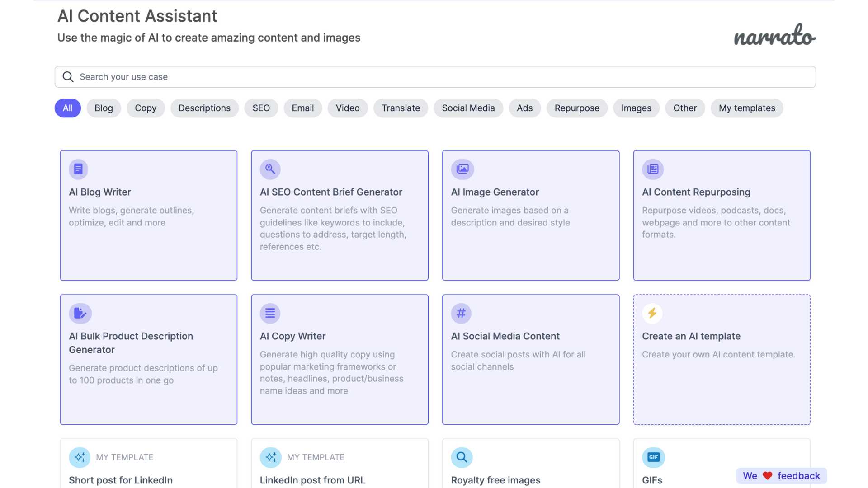Expand the Translate category filter
This screenshot has width=868, height=488.
coord(401,108)
